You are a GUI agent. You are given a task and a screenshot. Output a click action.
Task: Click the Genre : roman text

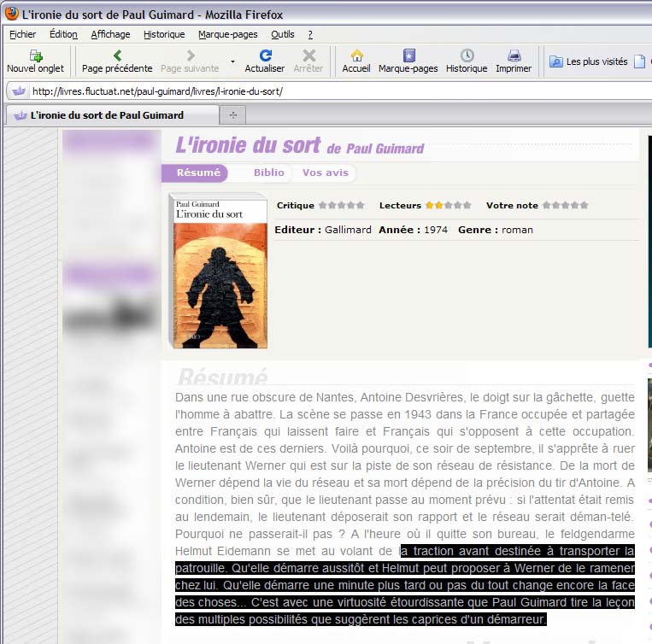click(x=496, y=230)
